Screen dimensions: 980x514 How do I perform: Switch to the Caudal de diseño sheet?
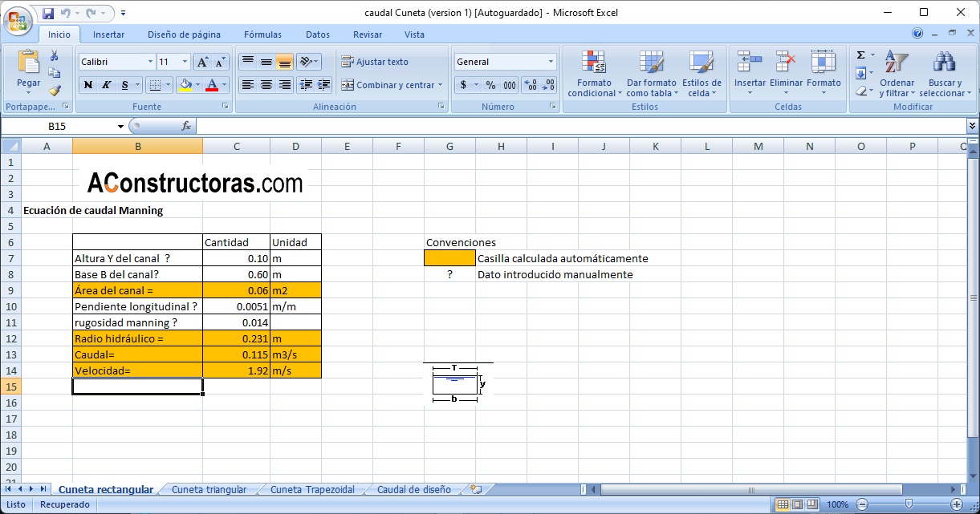click(x=414, y=490)
